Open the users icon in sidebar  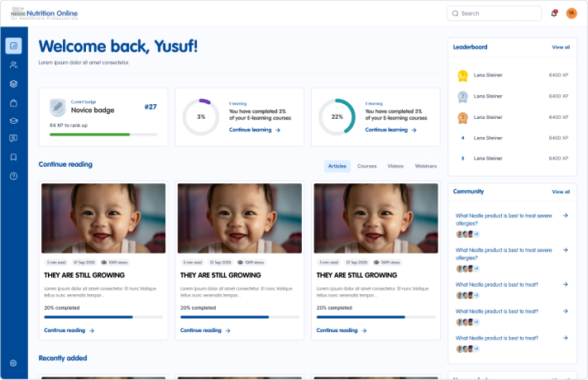13,64
